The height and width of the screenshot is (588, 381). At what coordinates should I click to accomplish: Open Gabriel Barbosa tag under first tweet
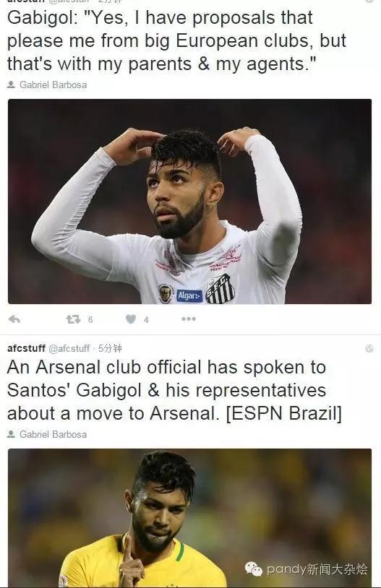[x=53, y=85]
